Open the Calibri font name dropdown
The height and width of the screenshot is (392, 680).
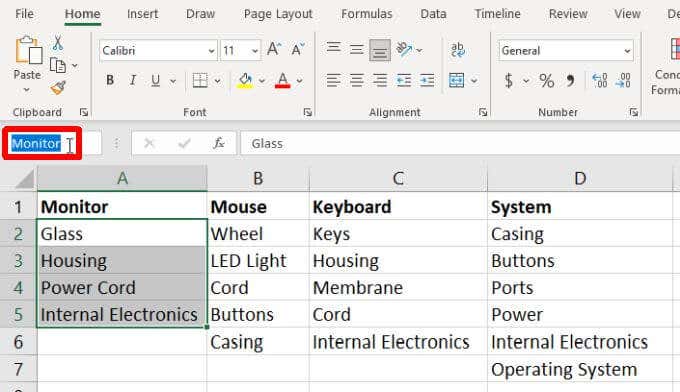click(x=211, y=51)
